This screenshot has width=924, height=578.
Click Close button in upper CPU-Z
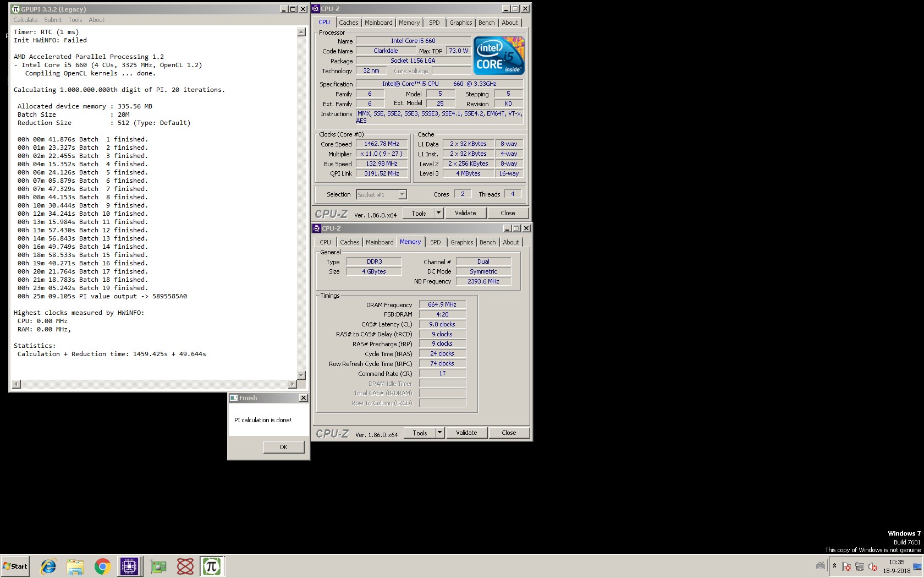508,213
